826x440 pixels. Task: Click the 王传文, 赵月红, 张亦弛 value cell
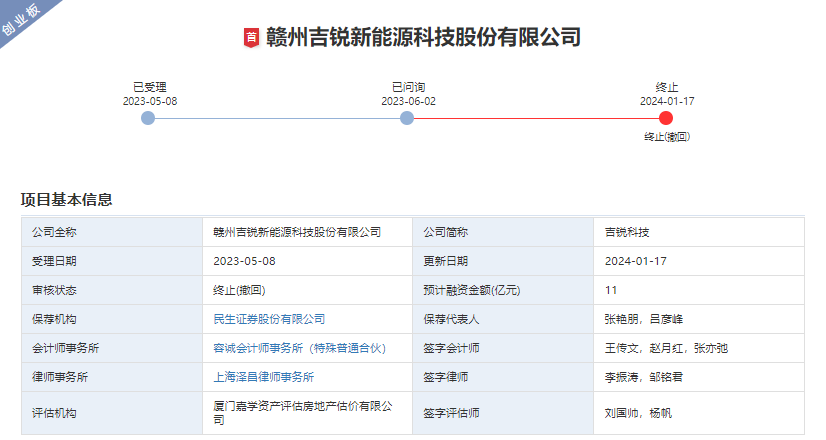coord(699,348)
